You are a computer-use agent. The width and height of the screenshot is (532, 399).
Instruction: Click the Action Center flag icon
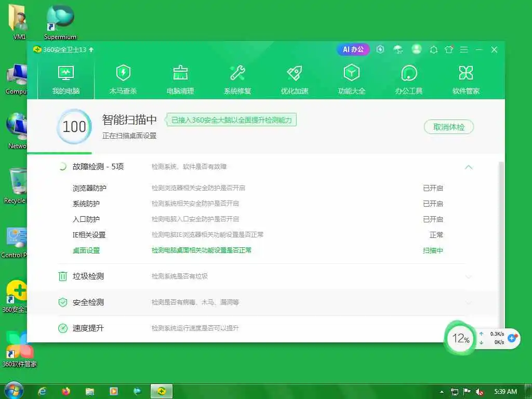[467, 392]
